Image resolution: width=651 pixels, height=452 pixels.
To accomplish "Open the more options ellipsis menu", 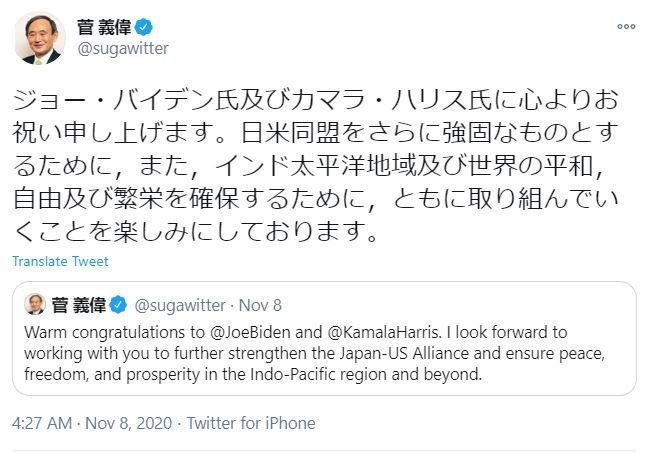I will tap(625, 25).
